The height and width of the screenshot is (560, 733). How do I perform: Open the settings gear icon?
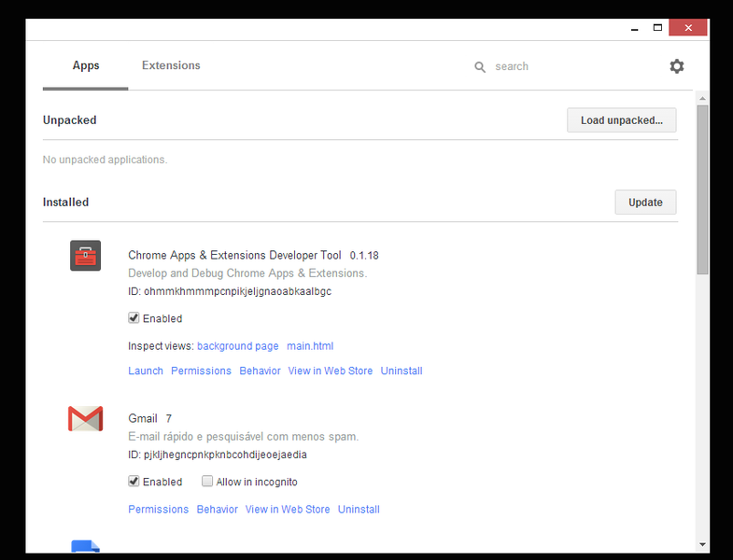(x=676, y=66)
